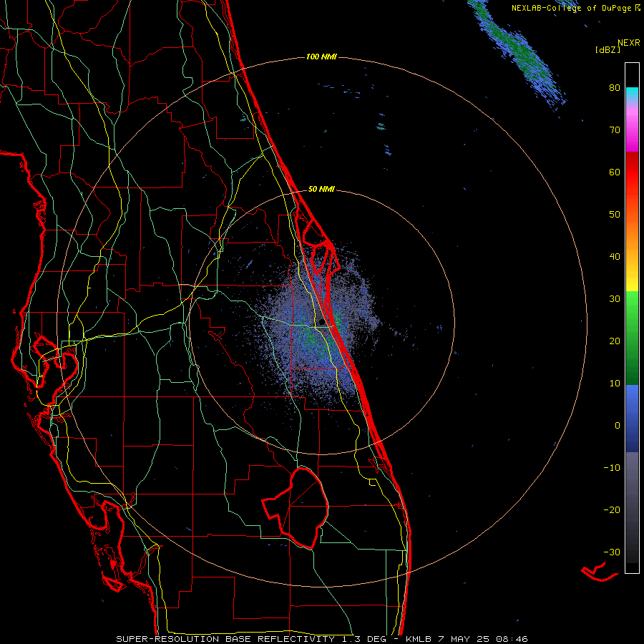Click the [dBZ] unit label
This screenshot has height=644, width=644.
(608, 49)
